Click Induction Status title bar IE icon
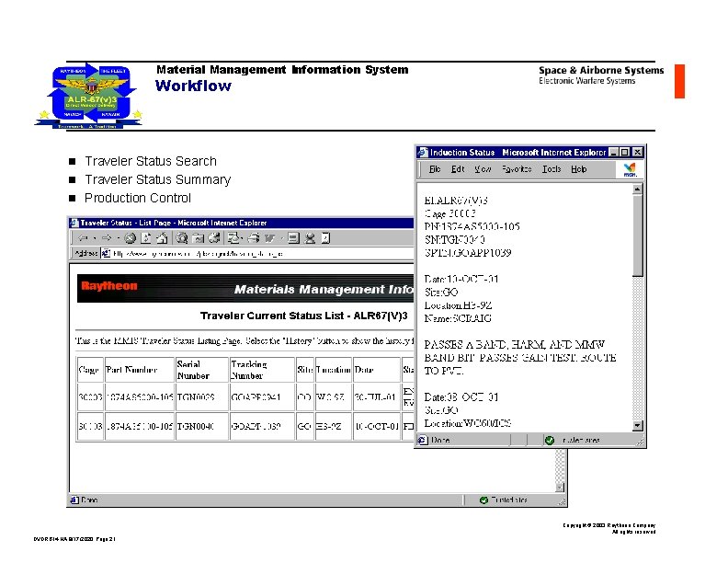The height and width of the screenshot is (563, 728). coord(423,153)
